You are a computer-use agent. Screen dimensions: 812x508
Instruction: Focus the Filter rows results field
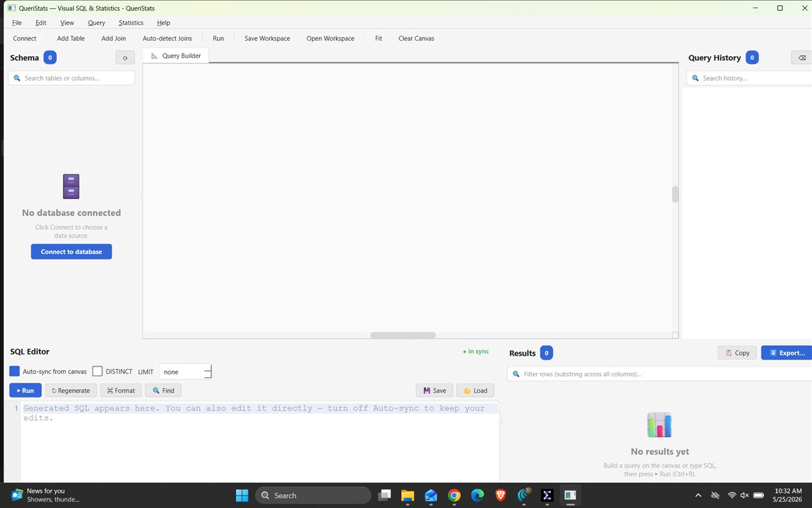(659, 374)
